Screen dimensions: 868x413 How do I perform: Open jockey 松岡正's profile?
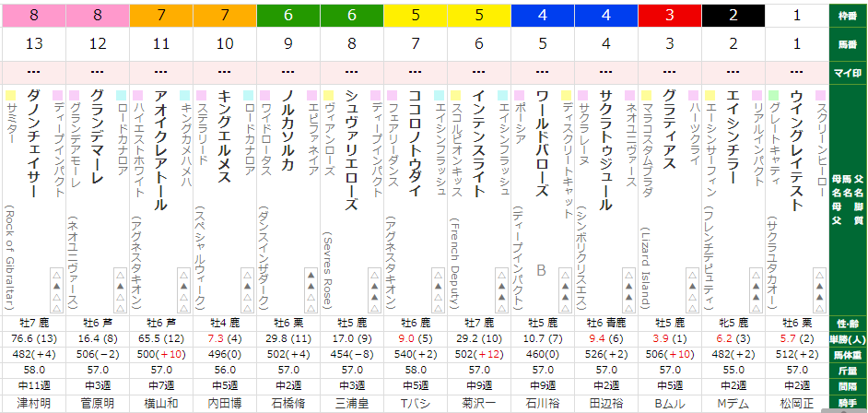[797, 404]
